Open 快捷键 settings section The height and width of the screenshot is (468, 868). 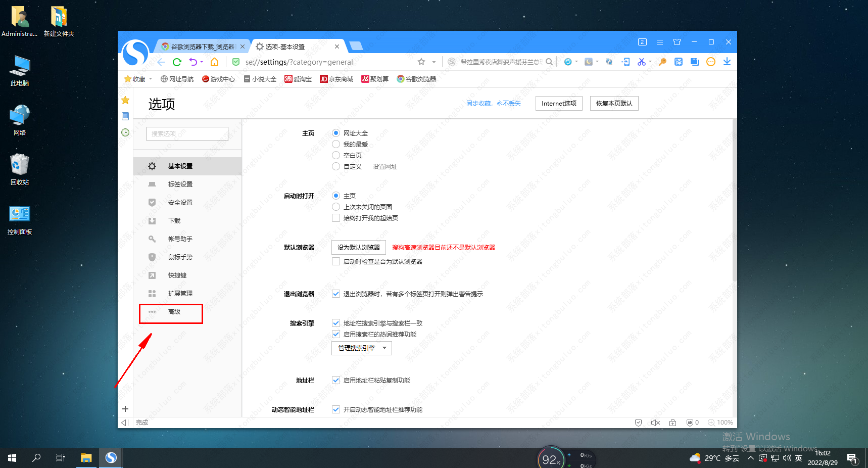click(187, 275)
